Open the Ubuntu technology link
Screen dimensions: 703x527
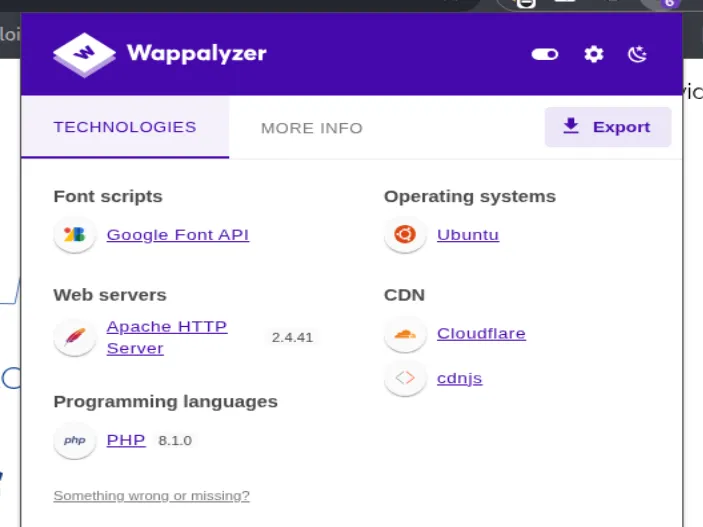coord(467,235)
